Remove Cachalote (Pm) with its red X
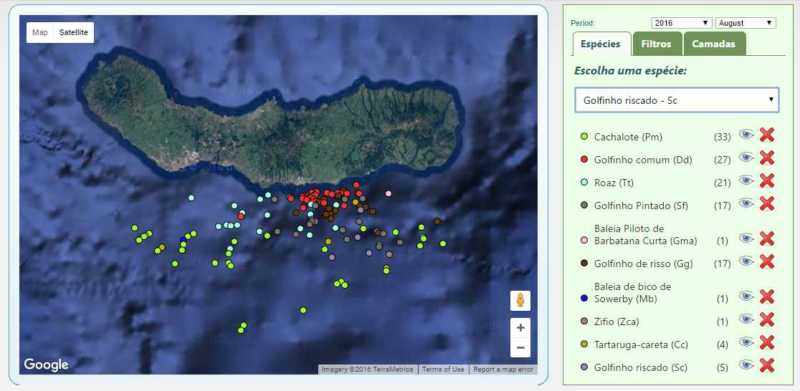 click(767, 135)
